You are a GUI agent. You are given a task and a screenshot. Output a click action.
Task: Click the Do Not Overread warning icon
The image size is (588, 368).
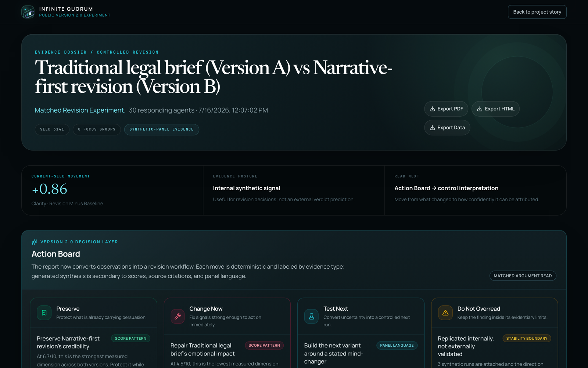point(445,313)
